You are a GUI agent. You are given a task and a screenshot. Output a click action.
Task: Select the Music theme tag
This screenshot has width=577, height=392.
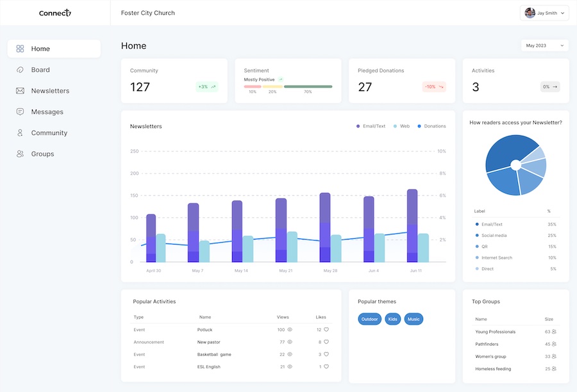414,319
